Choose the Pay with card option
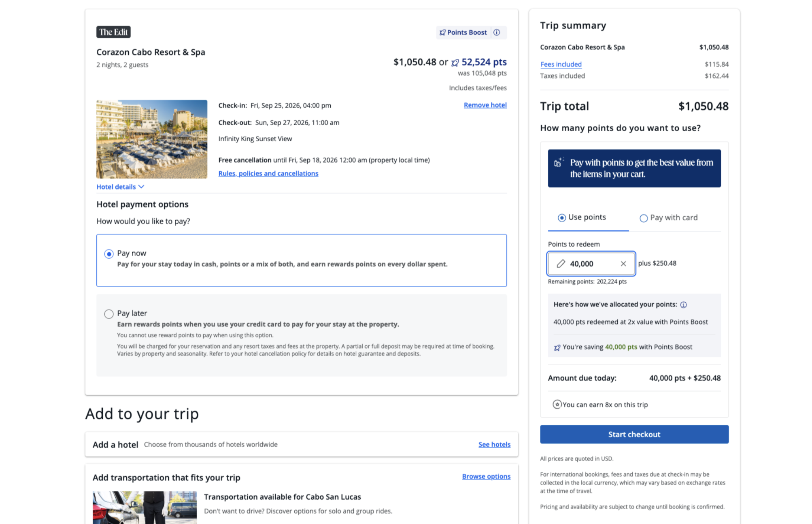The height and width of the screenshot is (524, 812). click(x=643, y=218)
